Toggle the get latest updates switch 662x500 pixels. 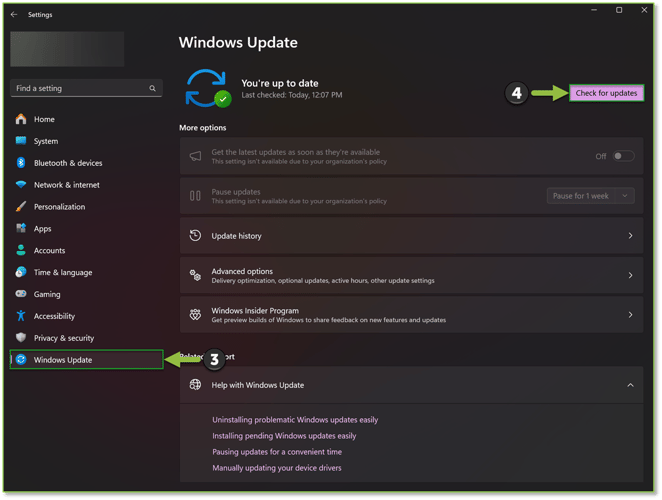[x=623, y=156]
